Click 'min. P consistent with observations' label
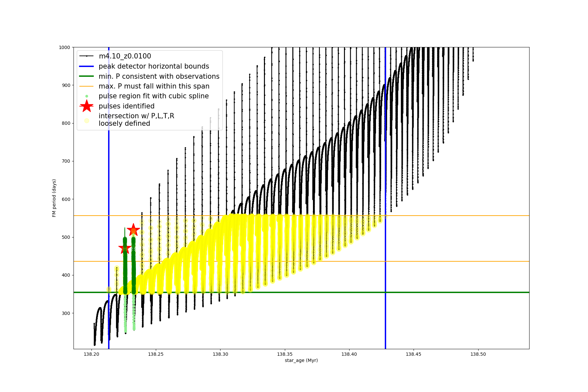The width and height of the screenshot is (588, 392). 159,76
